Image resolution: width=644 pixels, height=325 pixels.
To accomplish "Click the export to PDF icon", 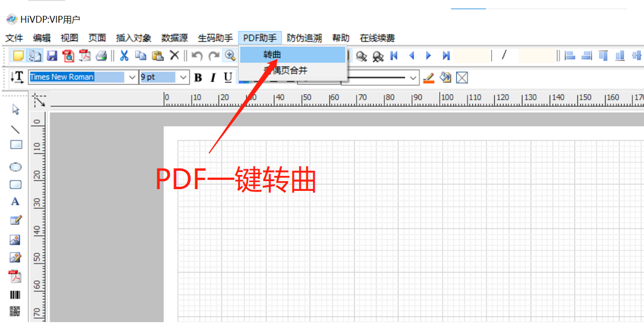I will 85,56.
